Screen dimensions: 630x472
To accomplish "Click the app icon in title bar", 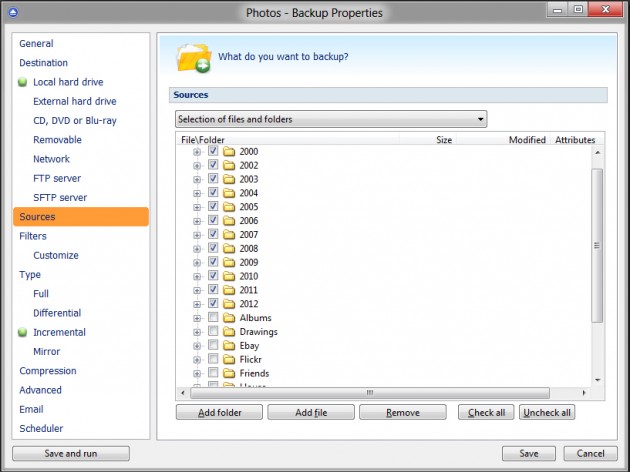I will 12,12.
